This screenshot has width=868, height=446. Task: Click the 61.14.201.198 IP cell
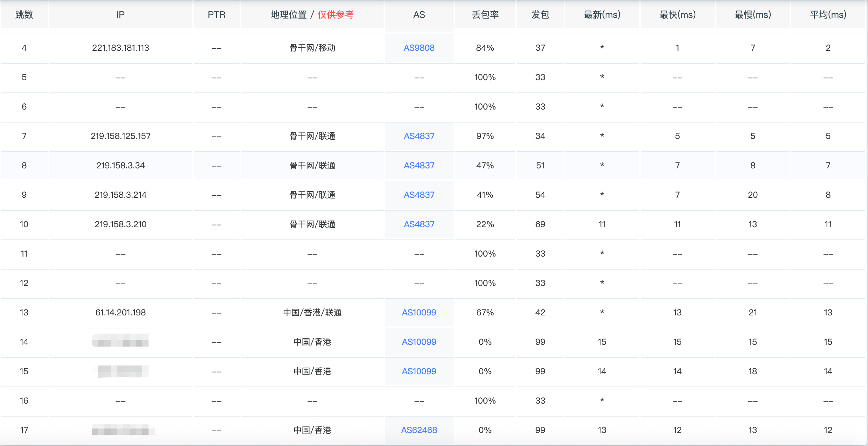tap(120, 313)
